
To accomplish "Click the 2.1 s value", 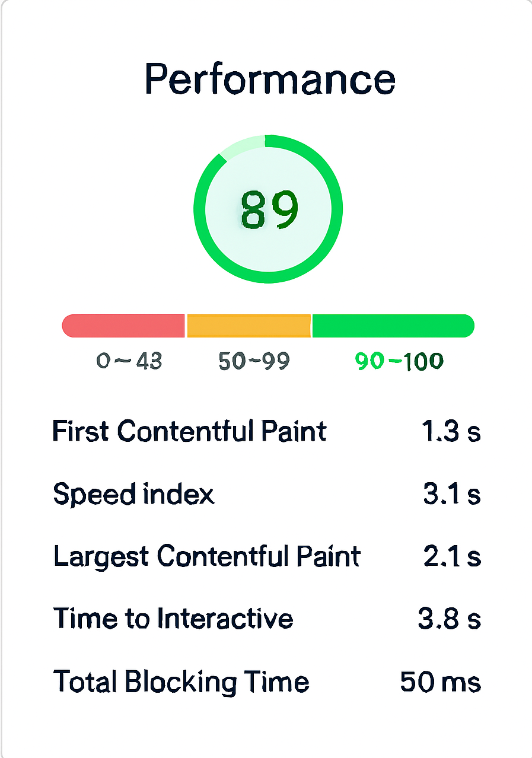I will (451, 557).
